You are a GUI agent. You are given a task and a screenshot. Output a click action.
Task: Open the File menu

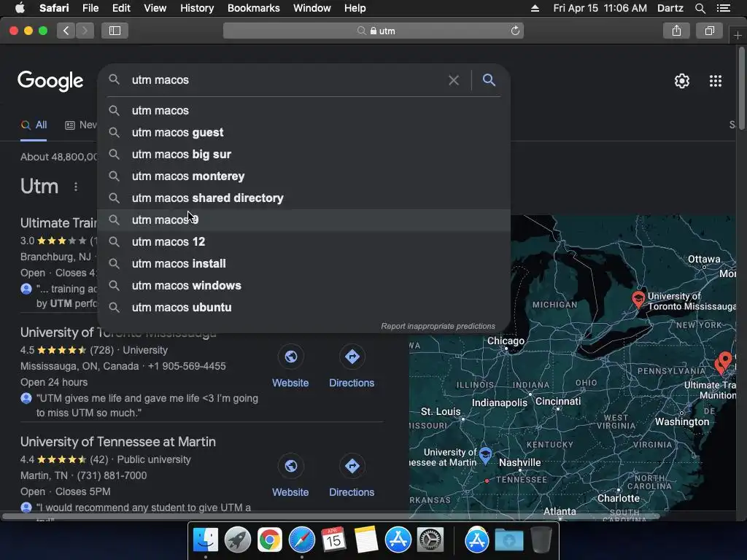[90, 8]
